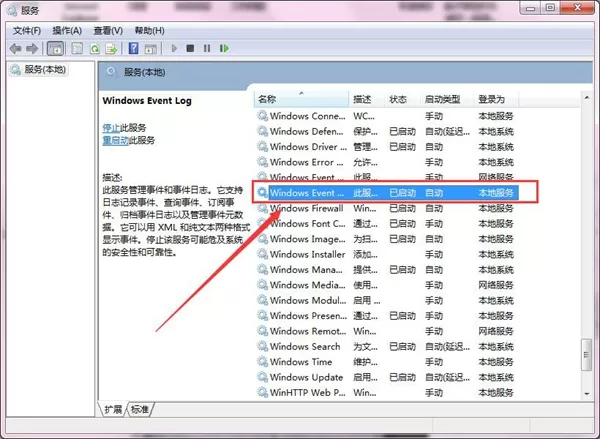
Task: Pause the service with the pause icon
Action: [207, 48]
